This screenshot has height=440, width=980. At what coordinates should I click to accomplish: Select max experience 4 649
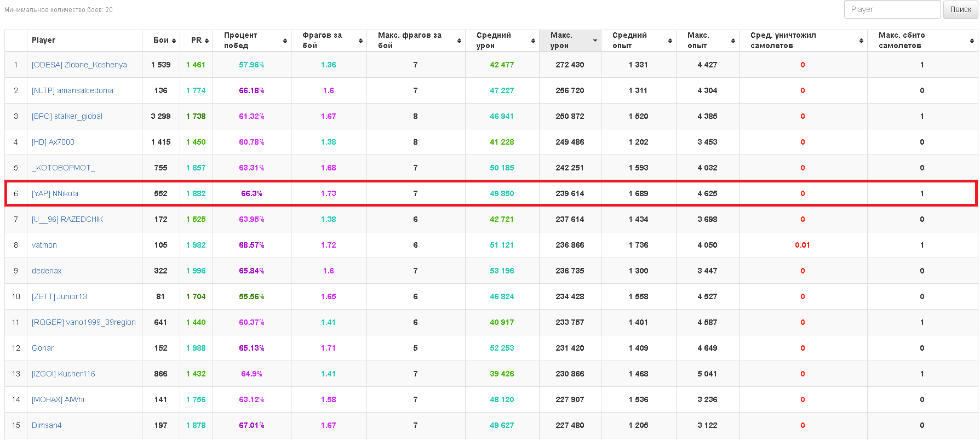click(707, 348)
